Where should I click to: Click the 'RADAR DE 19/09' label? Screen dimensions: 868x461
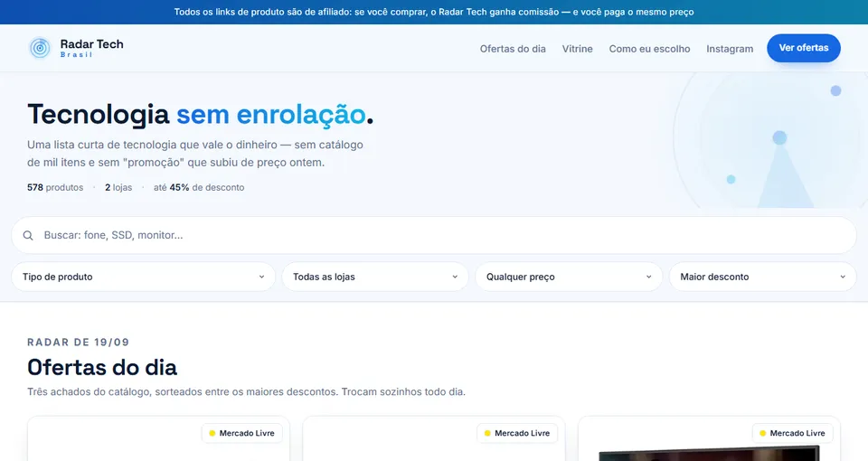(x=78, y=342)
